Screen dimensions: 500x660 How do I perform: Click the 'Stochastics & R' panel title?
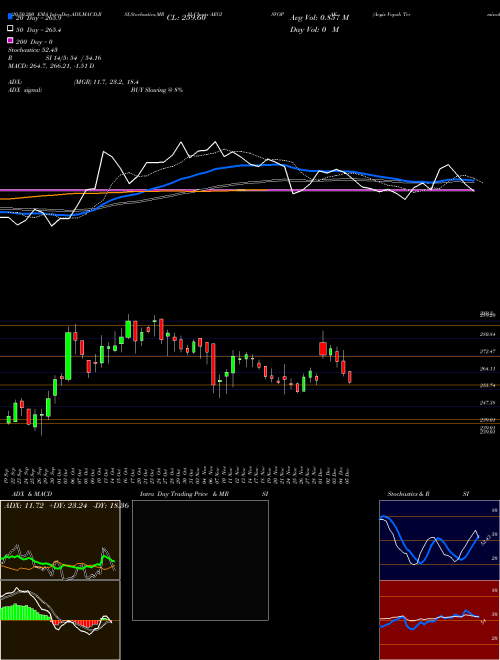coord(408,494)
